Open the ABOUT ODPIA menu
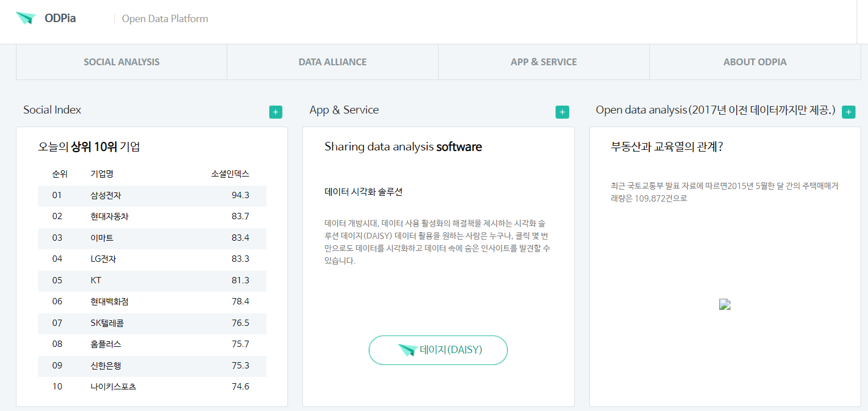 [755, 62]
